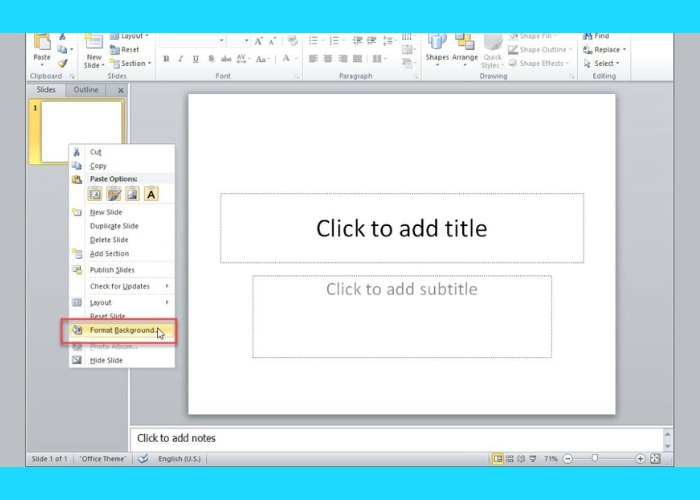
Task: Click Decrease List Level icon
Action: click(357, 41)
